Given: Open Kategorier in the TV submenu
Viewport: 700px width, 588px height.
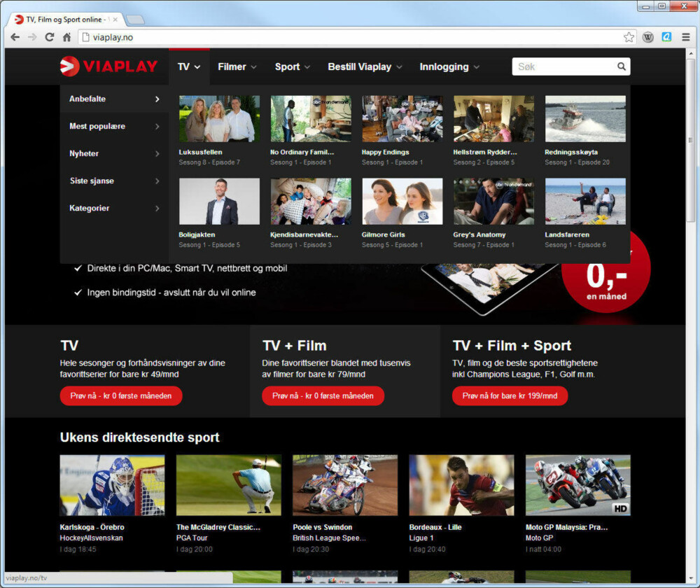Looking at the screenshot, I should [x=114, y=208].
